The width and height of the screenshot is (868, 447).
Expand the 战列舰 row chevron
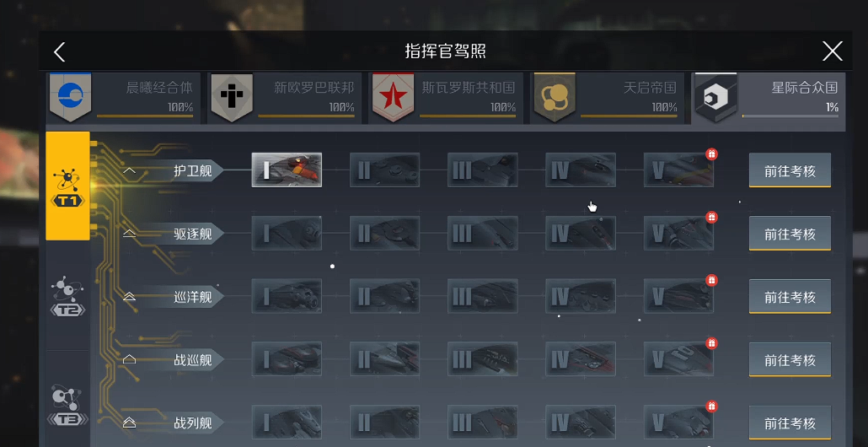129,423
